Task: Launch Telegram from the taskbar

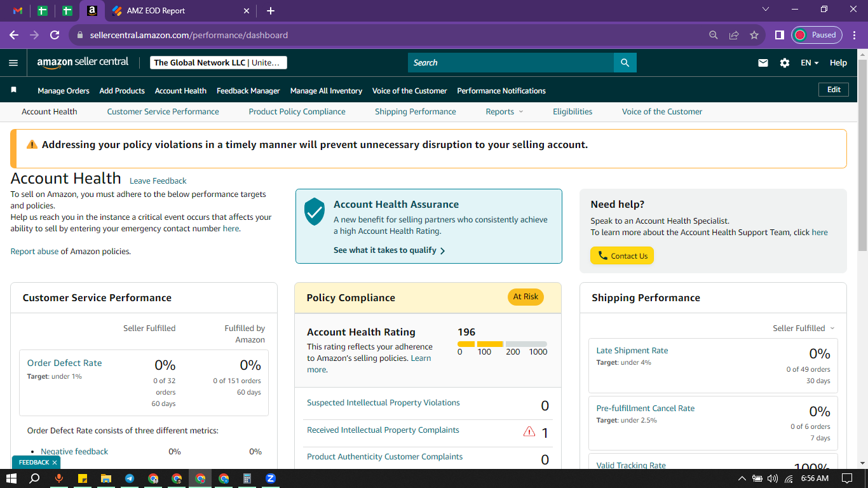Action: tap(130, 478)
